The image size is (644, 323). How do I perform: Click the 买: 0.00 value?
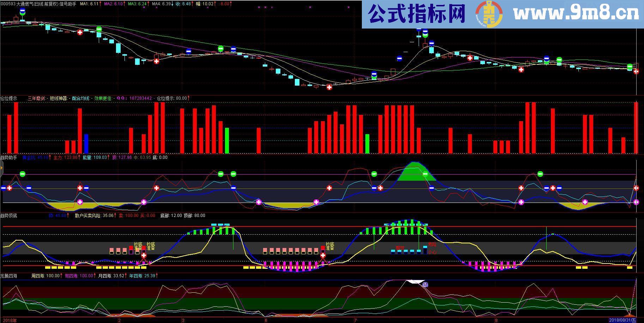148,216
